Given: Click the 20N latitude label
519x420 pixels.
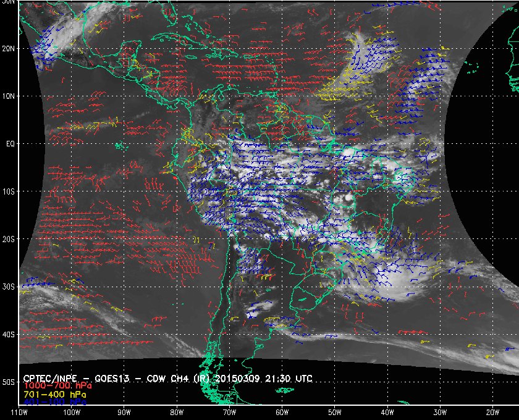Looking at the screenshot, I should [8, 49].
